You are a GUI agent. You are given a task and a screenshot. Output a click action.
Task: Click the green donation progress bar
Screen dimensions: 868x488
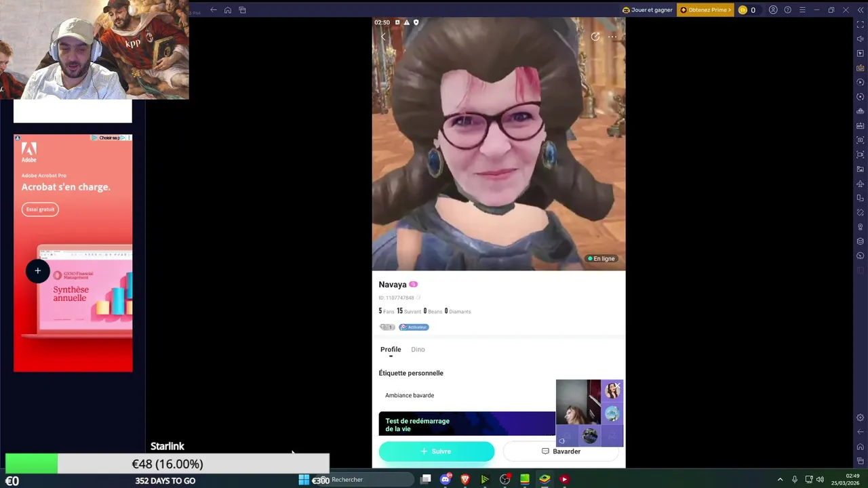tap(31, 464)
